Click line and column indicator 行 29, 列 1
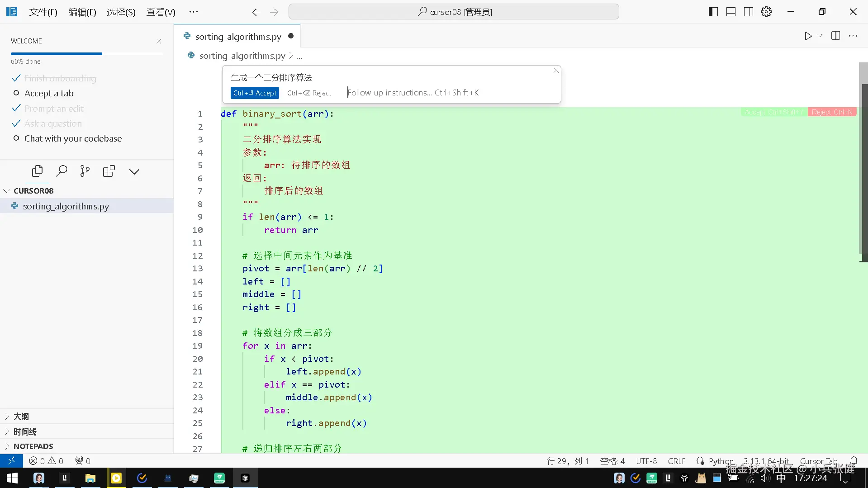The width and height of the screenshot is (868, 488). tap(568, 461)
